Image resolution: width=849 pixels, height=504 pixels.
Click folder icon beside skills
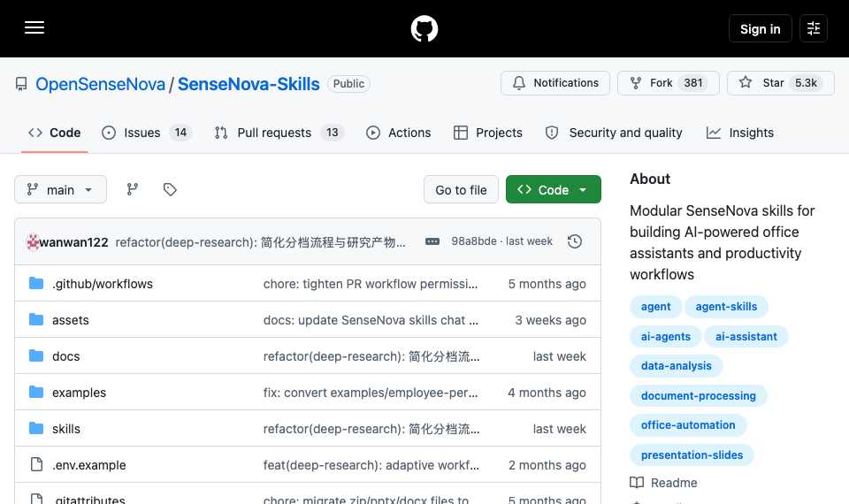tap(36, 428)
